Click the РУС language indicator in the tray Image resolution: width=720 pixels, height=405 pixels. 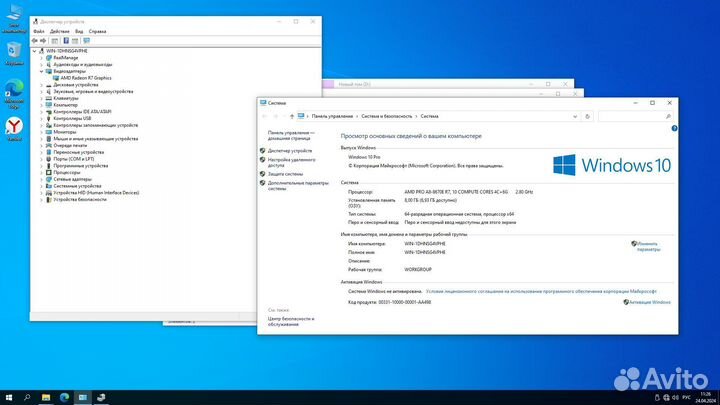pos(686,398)
